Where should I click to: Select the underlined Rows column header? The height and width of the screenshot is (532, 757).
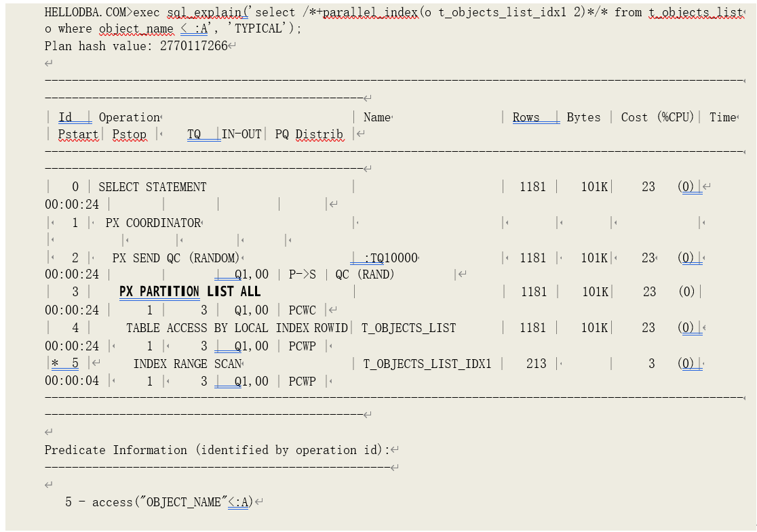pyautogui.click(x=526, y=117)
